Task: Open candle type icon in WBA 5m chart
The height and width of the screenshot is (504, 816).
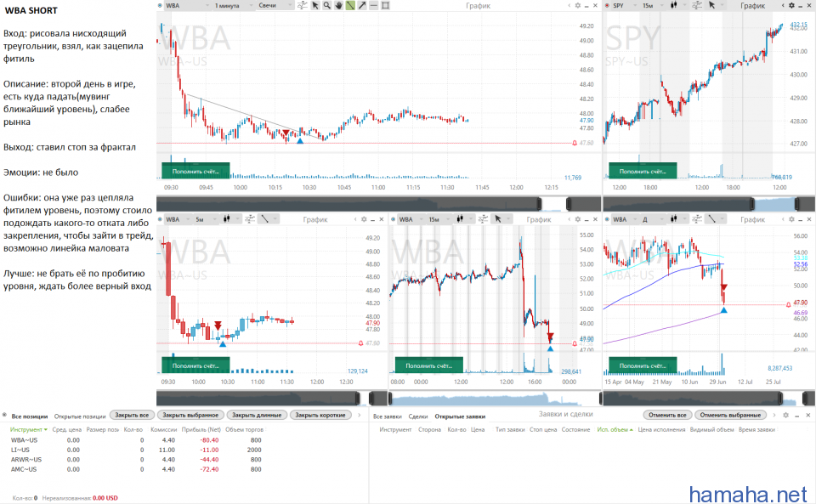Action: (226, 219)
